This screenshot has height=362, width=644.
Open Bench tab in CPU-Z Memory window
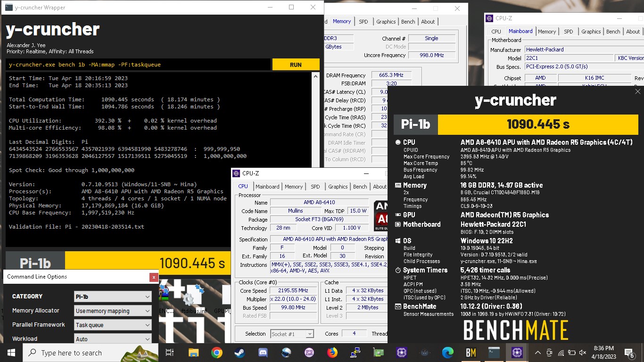point(408,22)
